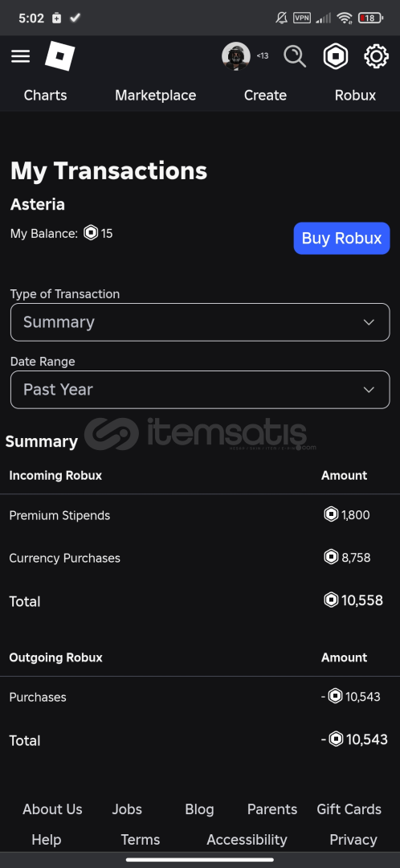Open the Privacy footer link
The width and height of the screenshot is (400, 868).
[x=353, y=840]
